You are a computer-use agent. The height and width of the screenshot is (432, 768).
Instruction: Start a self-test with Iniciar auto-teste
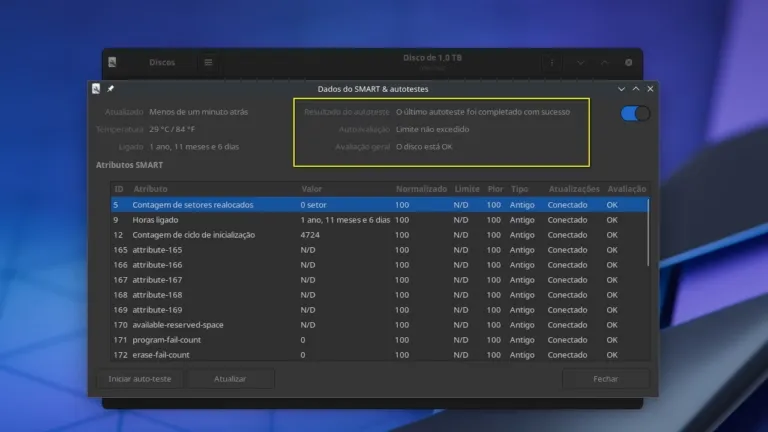[x=140, y=379]
